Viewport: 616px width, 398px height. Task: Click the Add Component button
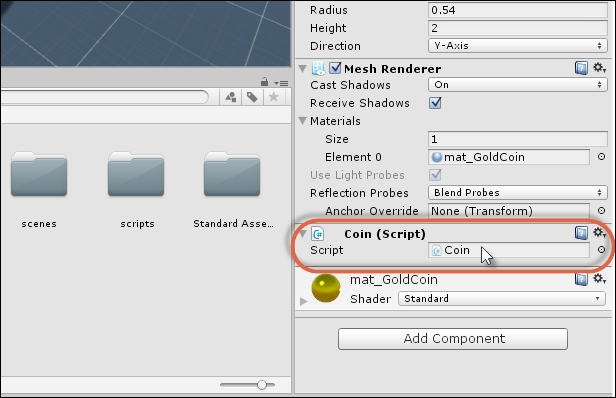coord(453,339)
